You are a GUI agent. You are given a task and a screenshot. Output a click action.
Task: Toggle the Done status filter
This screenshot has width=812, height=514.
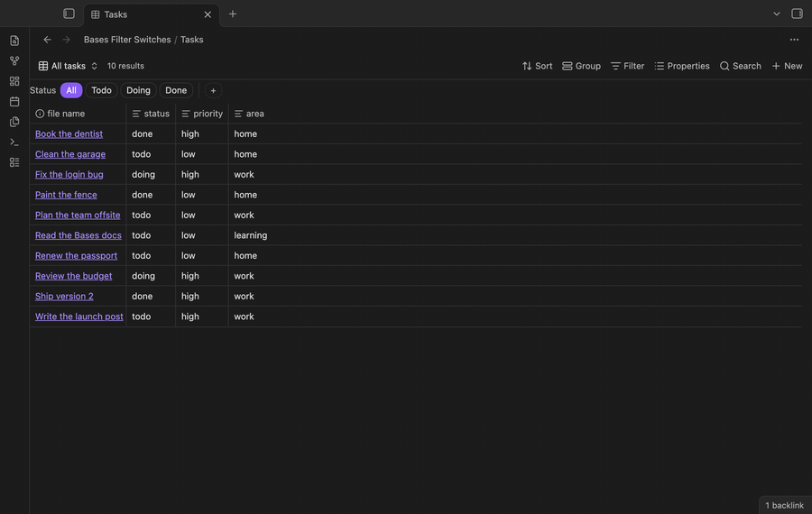176,90
